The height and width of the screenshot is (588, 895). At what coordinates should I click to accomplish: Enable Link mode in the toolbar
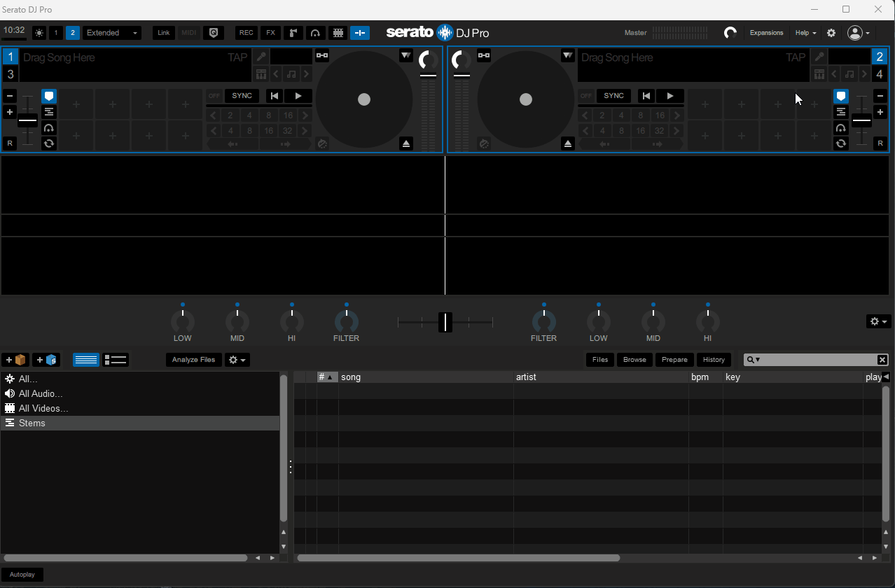[x=163, y=32]
